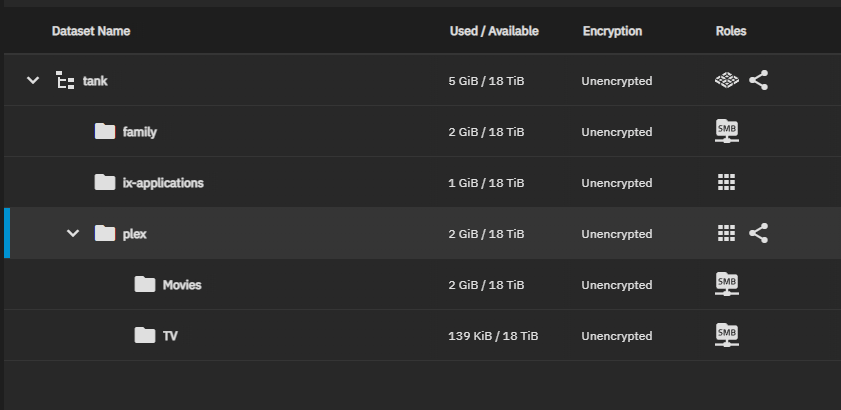Click the apps grid icon on plex row

[x=726, y=233]
